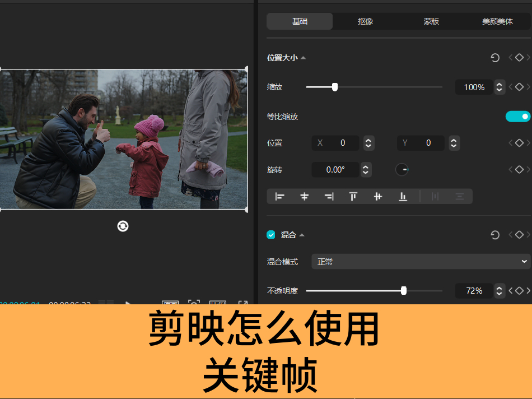The image size is (532, 399).
Task: Align clip vertical center
Action: click(378, 197)
